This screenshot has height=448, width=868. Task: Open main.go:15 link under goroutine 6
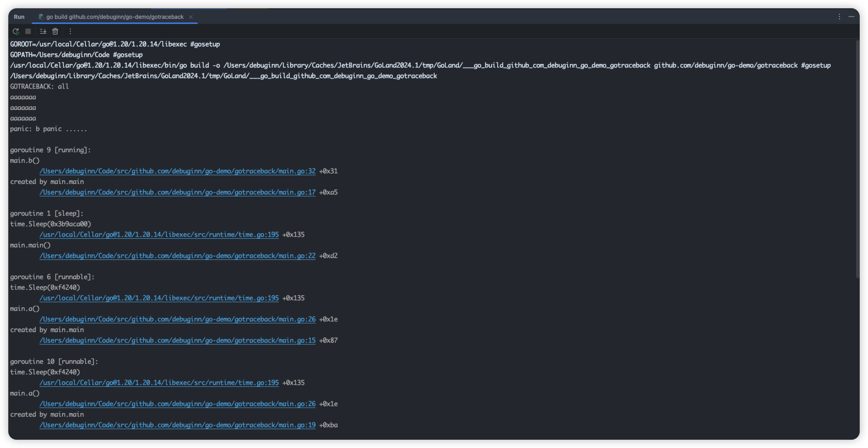coord(177,340)
